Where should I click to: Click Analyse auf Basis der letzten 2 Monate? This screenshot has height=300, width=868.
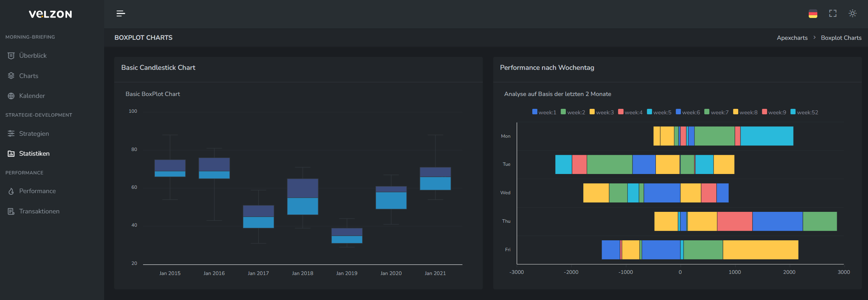click(558, 94)
